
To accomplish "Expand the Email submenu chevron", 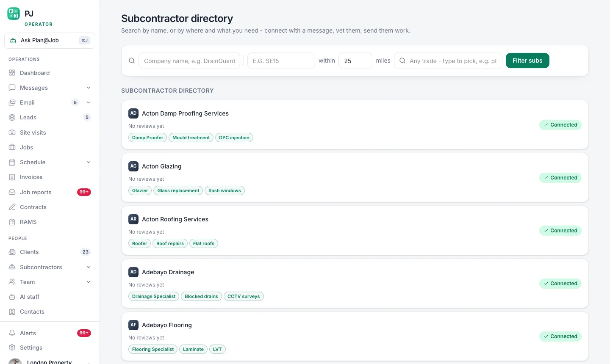I will pyautogui.click(x=89, y=102).
